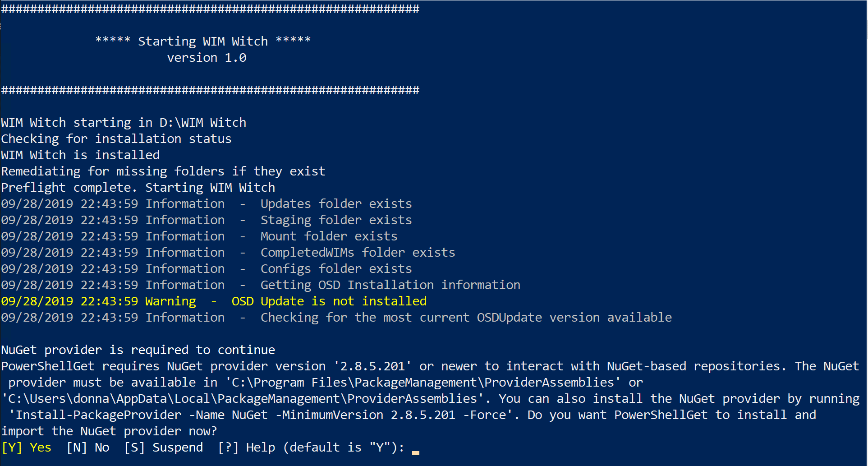Click the "version 1.0" text
Viewport: 868px width, 466px height.
click(x=207, y=58)
